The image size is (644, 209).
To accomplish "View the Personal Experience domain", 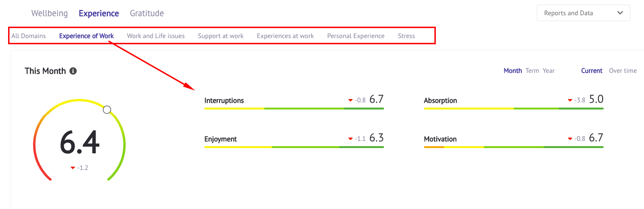I will pyautogui.click(x=356, y=36).
